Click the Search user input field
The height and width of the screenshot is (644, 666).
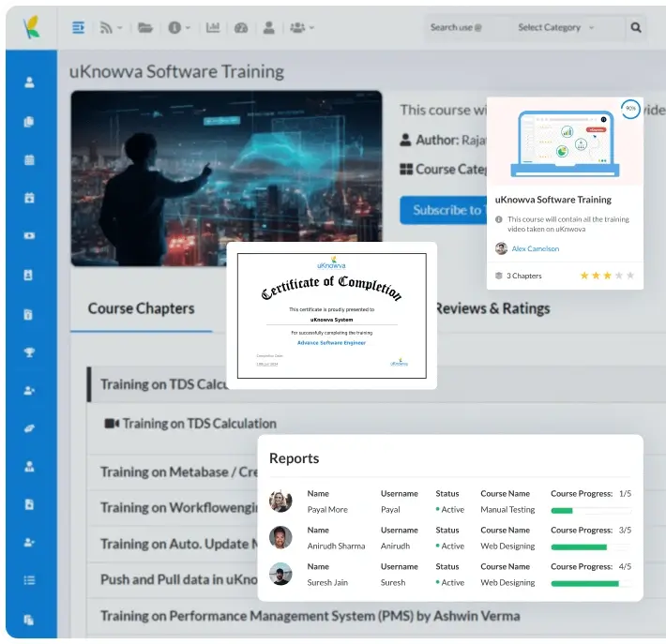coord(467,27)
